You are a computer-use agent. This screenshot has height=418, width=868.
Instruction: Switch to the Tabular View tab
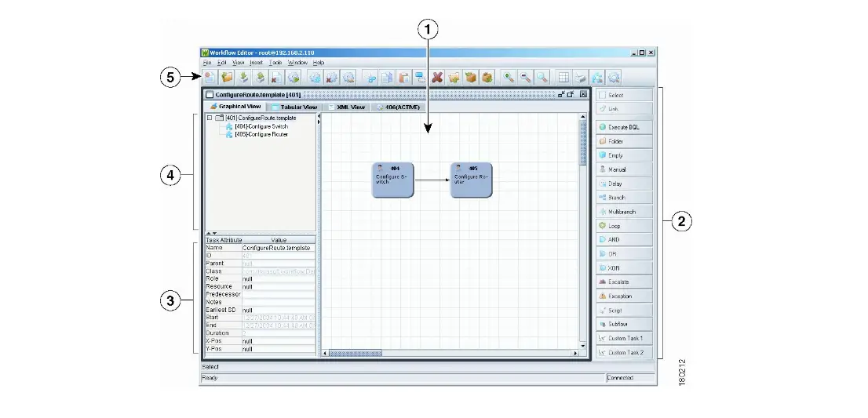pos(294,107)
